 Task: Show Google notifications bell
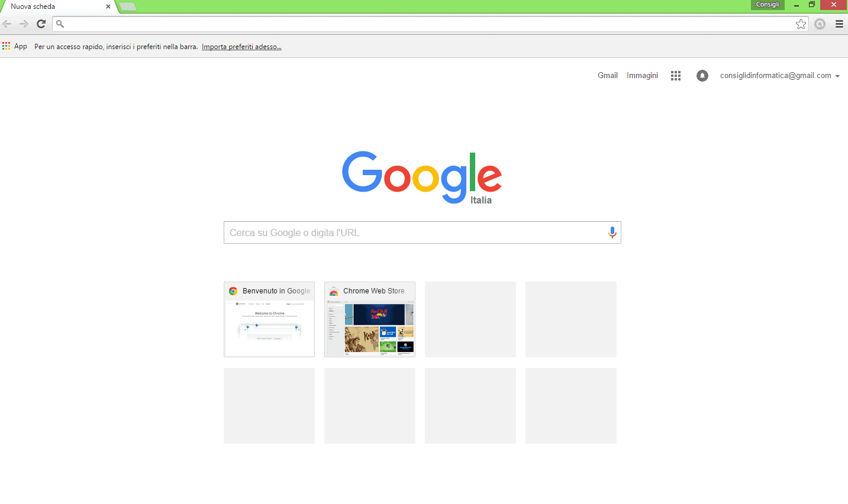[x=702, y=76]
